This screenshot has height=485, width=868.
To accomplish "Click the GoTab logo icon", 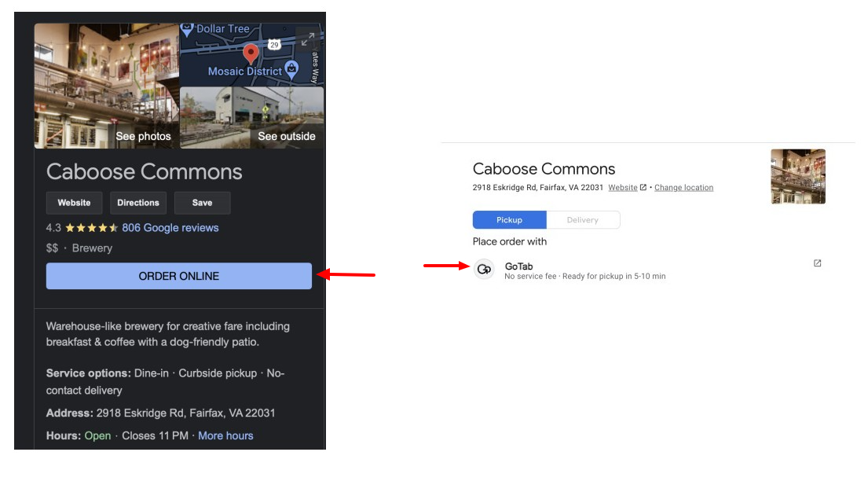I will click(x=484, y=269).
